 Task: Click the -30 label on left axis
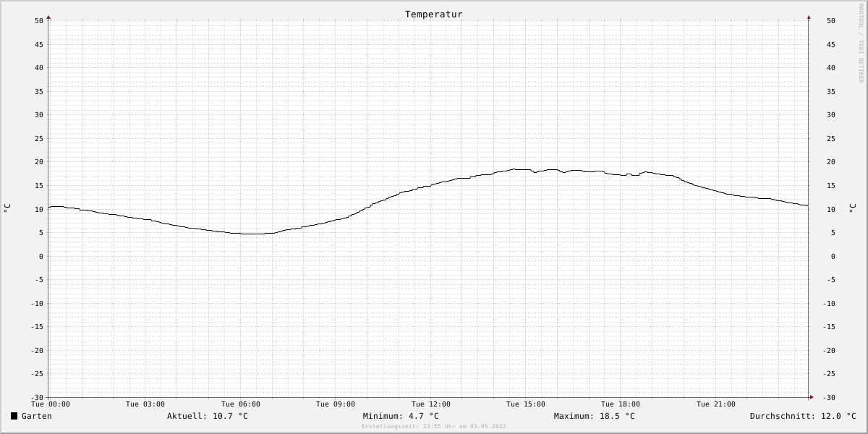[x=37, y=397]
